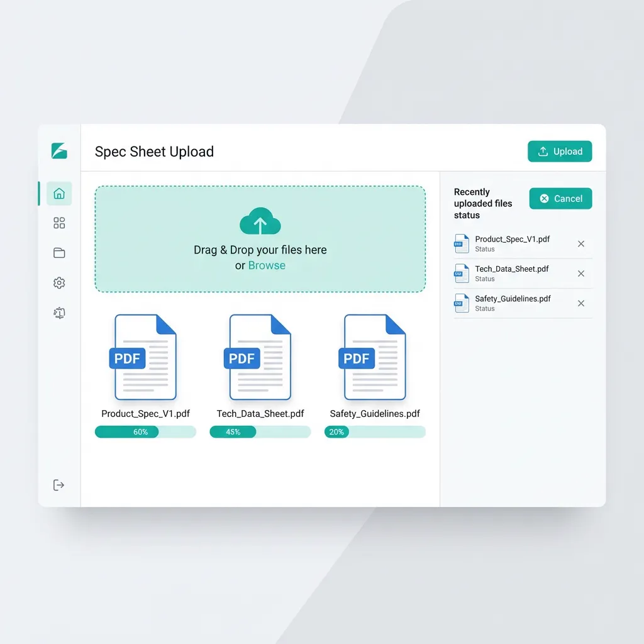Select the Product_Spec_V1.pdf thumbnail

point(145,357)
